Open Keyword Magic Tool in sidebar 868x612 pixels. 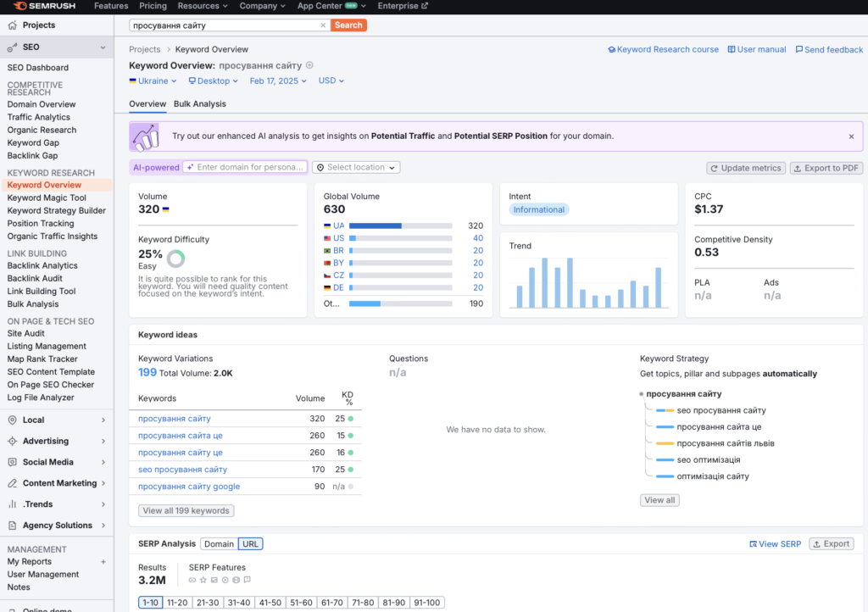(47, 198)
